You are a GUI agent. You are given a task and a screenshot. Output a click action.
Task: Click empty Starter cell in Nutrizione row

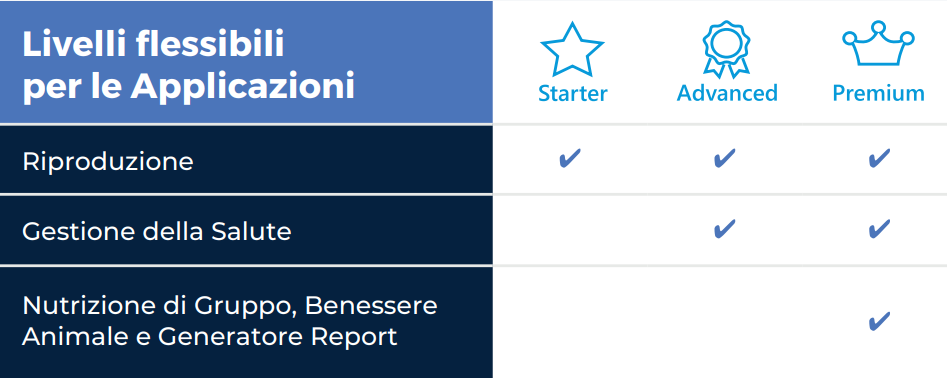(570, 322)
